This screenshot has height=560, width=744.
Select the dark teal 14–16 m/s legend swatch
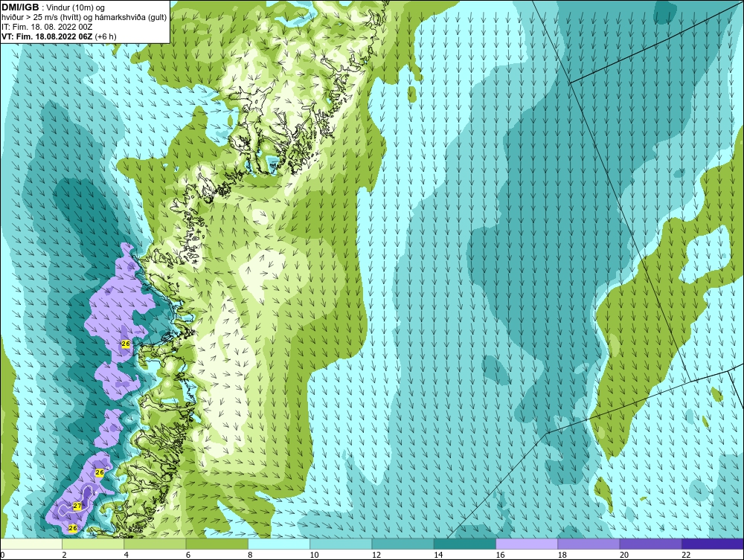coord(464,544)
